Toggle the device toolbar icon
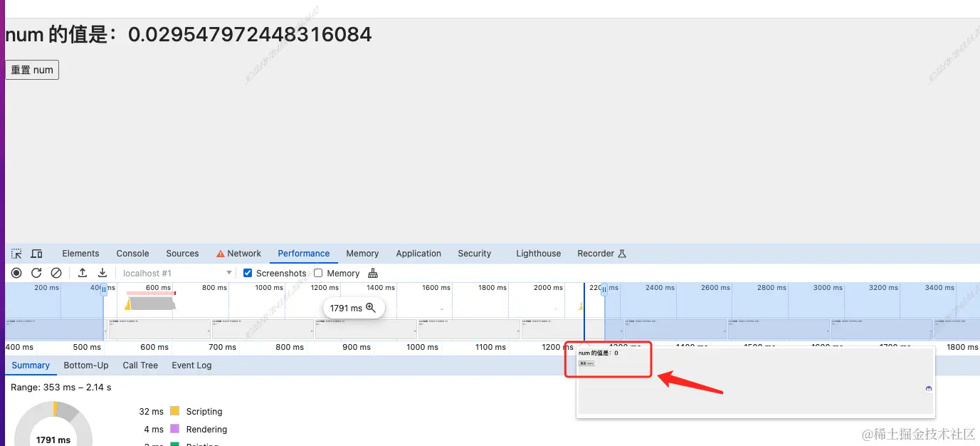The height and width of the screenshot is (446, 980). click(x=36, y=254)
